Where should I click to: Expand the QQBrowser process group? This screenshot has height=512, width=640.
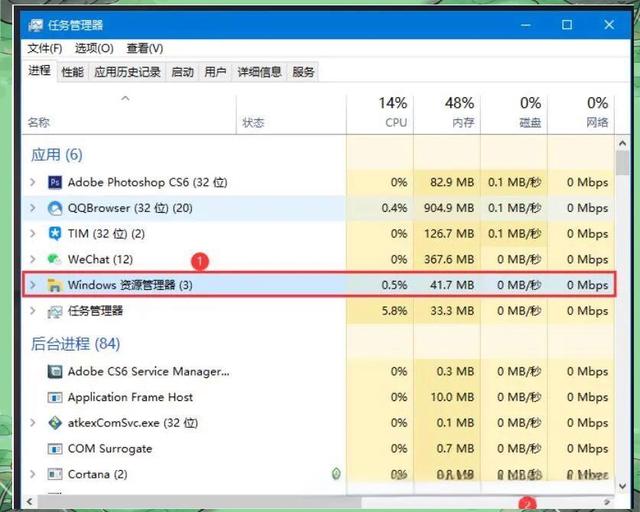point(33,208)
